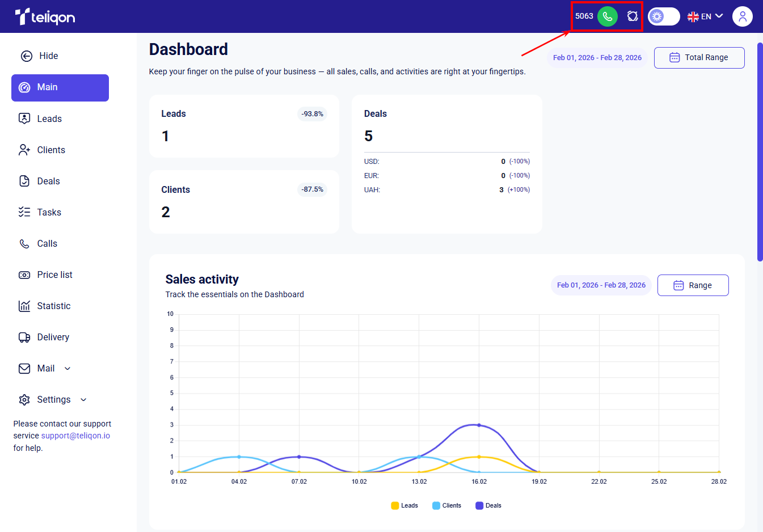The image size is (763, 532).
Task: Toggle Leads series in chart legend
Action: [x=404, y=505]
